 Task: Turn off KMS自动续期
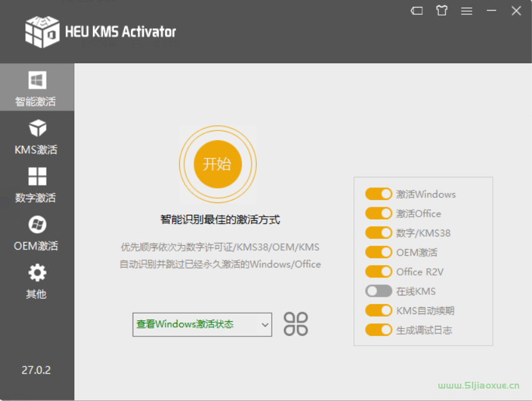(x=378, y=310)
